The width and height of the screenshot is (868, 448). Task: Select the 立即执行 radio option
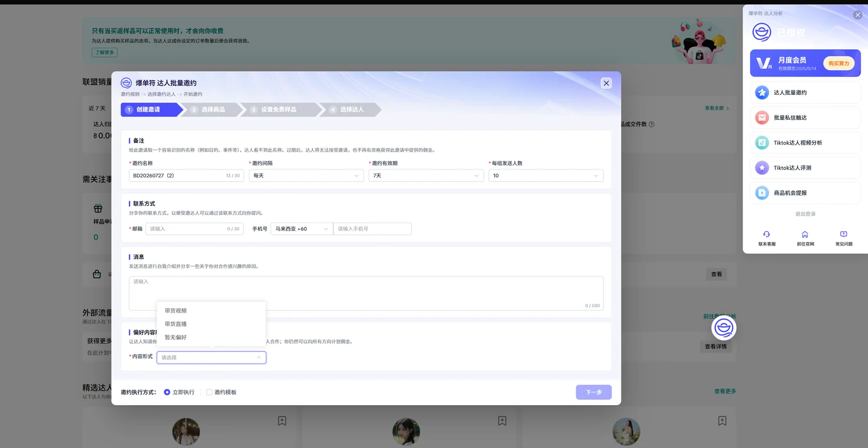(167, 392)
